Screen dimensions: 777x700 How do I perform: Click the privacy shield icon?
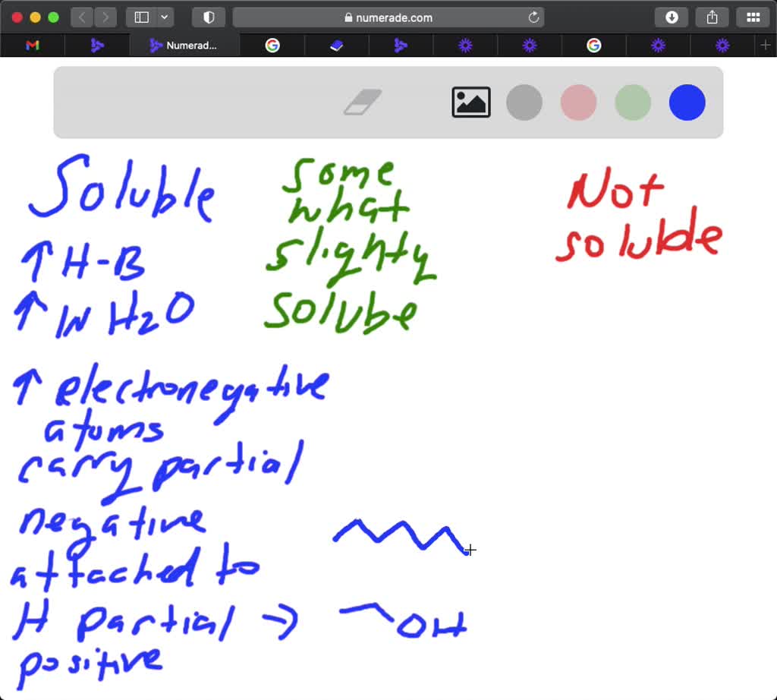[x=208, y=17]
